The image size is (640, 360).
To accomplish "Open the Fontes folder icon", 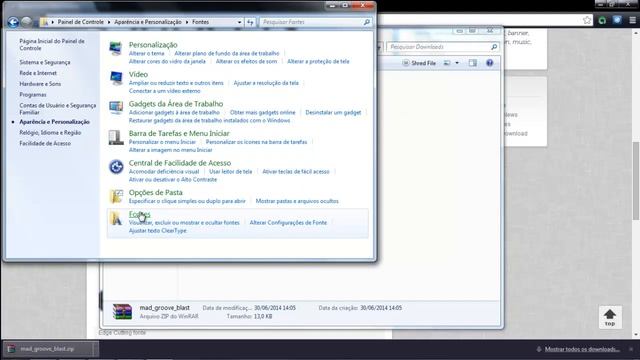I will (116, 218).
